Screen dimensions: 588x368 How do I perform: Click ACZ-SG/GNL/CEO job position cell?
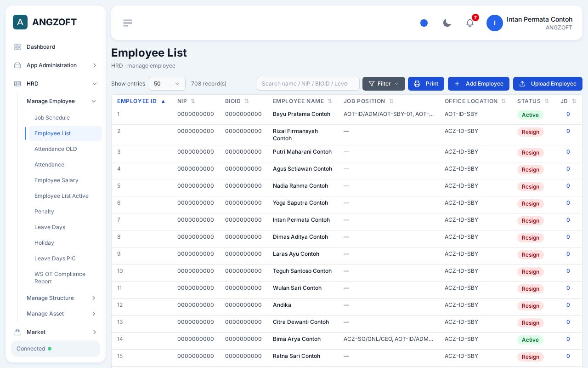click(389, 339)
